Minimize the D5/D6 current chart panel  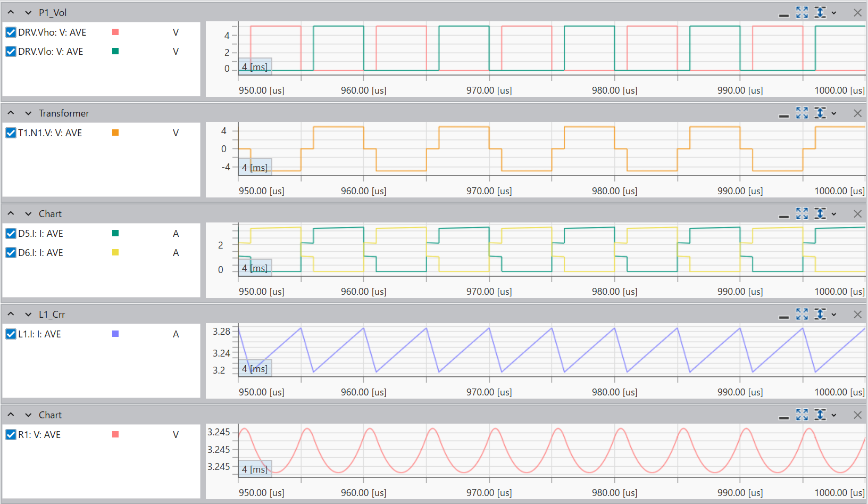(783, 217)
